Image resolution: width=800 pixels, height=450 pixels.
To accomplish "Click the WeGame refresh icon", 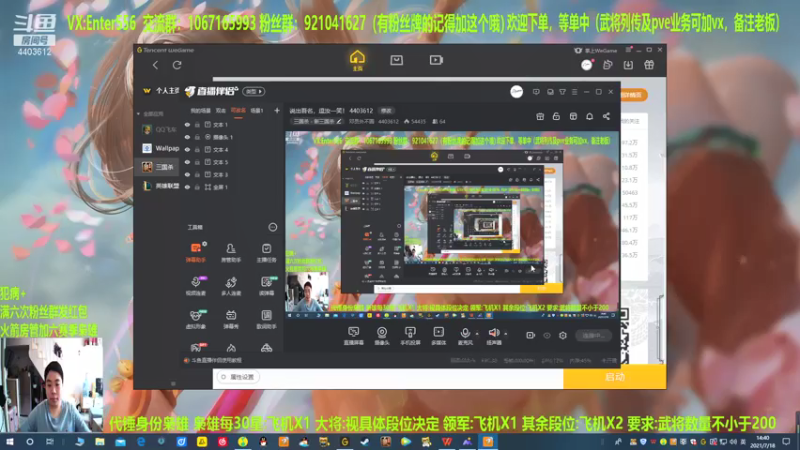I will point(177,65).
